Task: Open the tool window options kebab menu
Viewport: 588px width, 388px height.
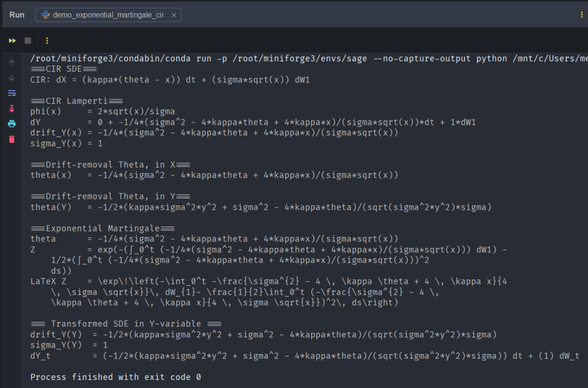Action: tap(582, 14)
